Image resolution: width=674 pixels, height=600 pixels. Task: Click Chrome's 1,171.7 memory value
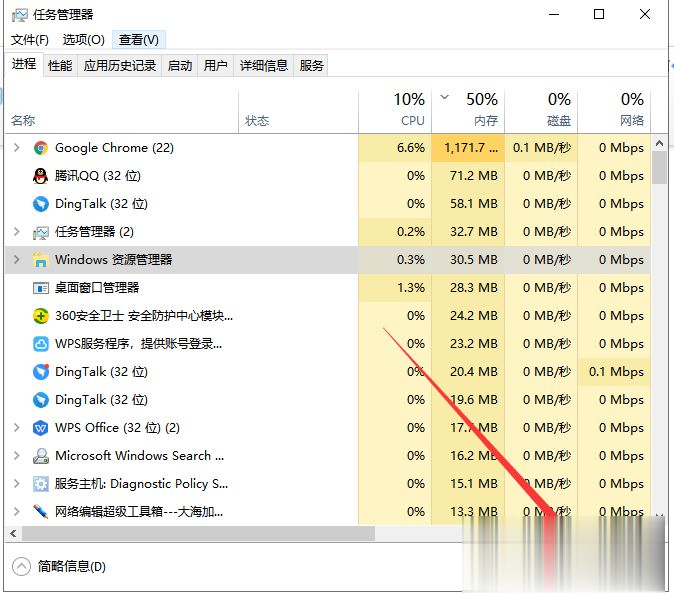coord(471,148)
